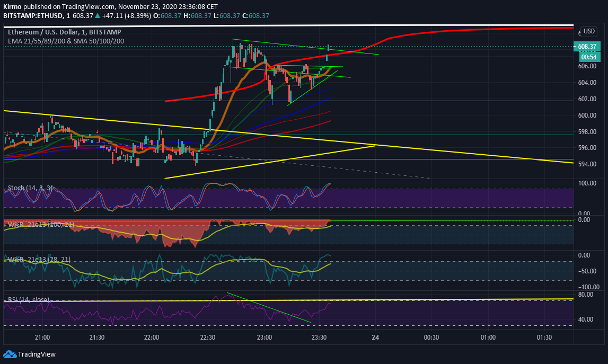Click the 22:30 time axis label
The image size is (608, 364).
[x=208, y=338]
